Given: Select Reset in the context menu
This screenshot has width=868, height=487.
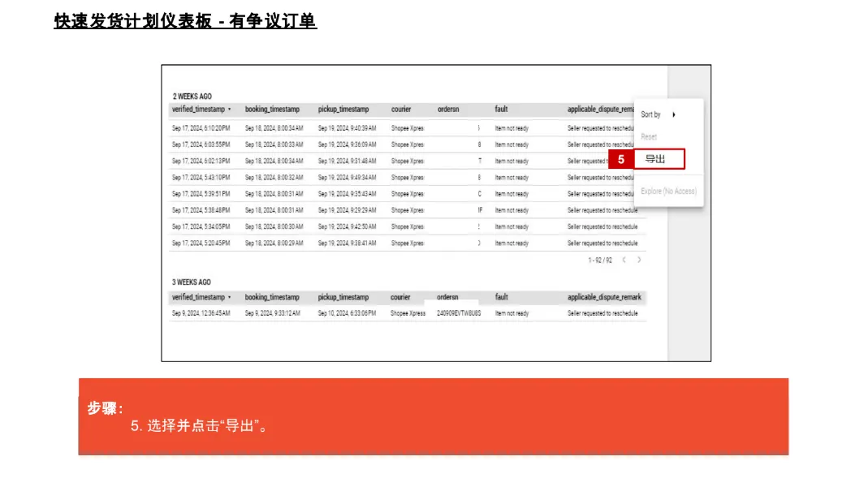Looking at the screenshot, I should click(649, 136).
